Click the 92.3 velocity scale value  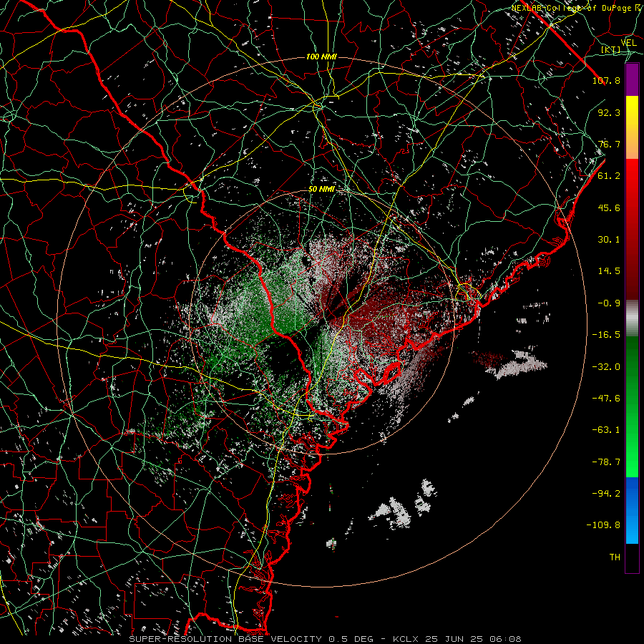click(x=609, y=112)
